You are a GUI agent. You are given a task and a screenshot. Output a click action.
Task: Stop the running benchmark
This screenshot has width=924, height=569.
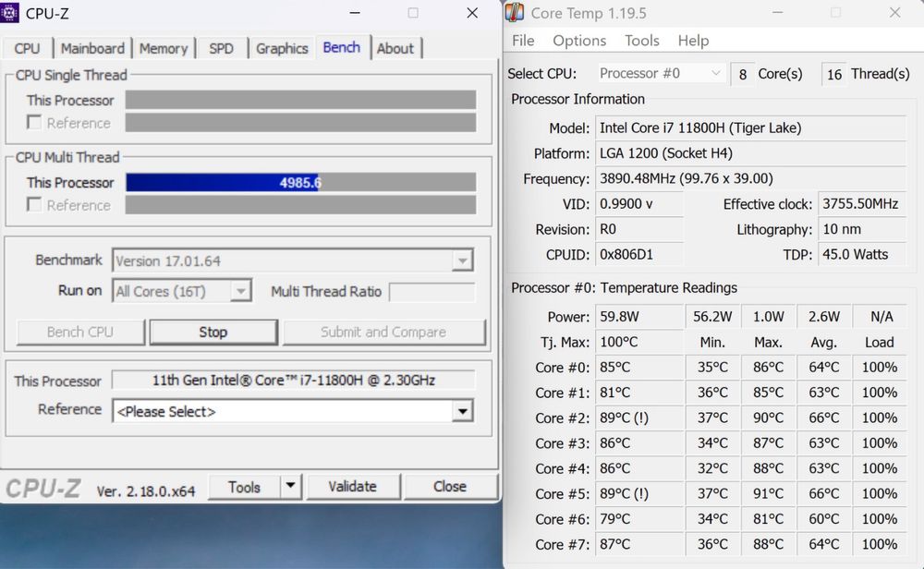pyautogui.click(x=213, y=333)
